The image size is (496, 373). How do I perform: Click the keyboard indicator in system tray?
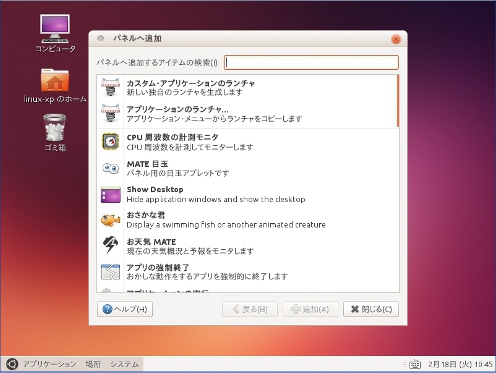click(415, 364)
